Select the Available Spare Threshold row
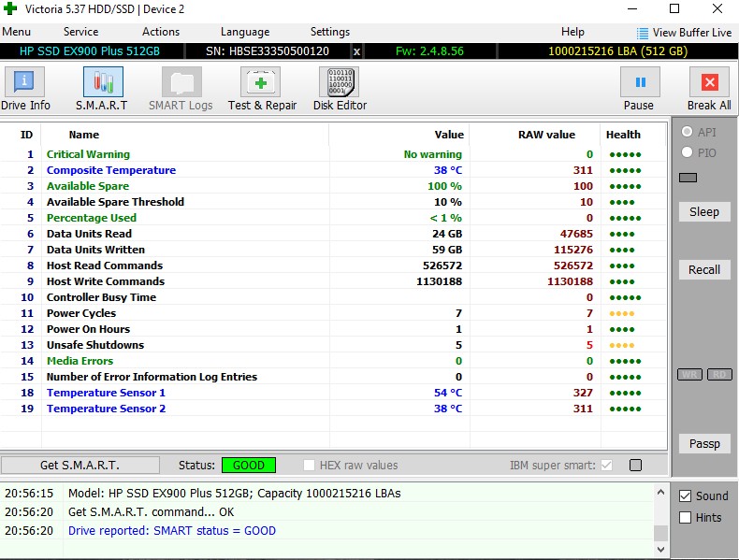Viewport: 739px width, 560px height. point(334,202)
